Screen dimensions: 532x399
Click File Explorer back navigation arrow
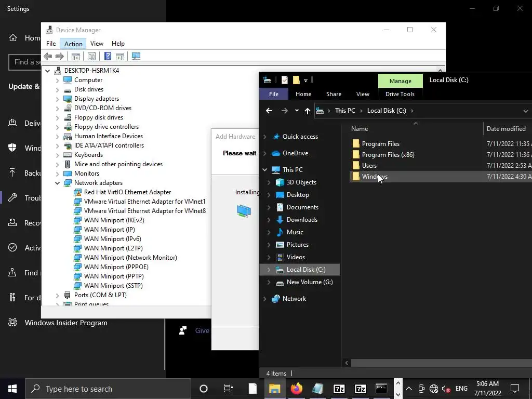click(269, 111)
